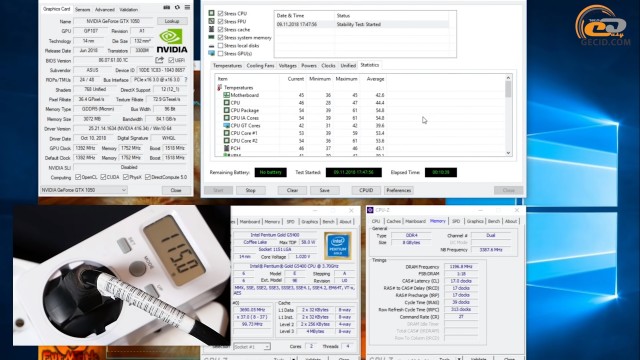This screenshot has height=360, width=640.
Task: Click the RAM icon beside Stress system memory
Action: [x=211, y=37]
